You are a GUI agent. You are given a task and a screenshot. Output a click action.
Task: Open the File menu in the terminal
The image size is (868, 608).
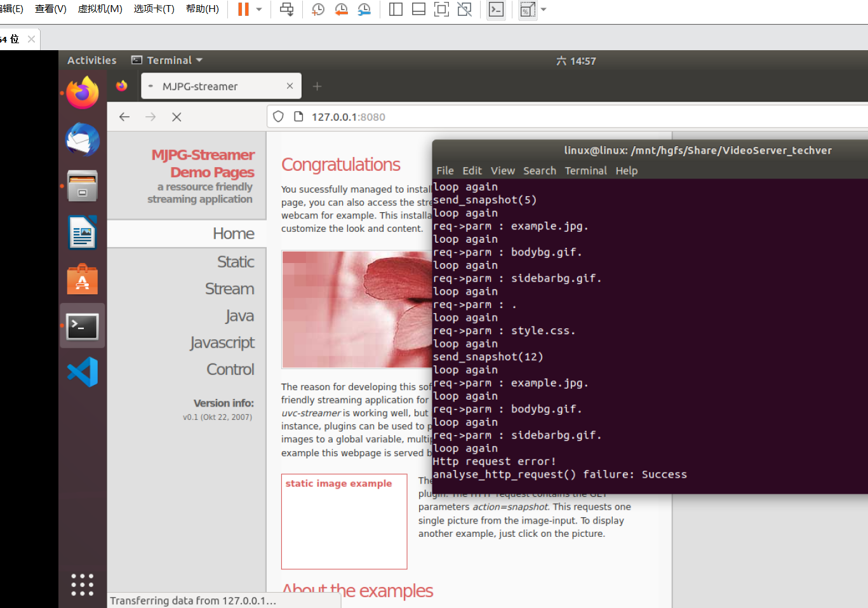click(445, 171)
